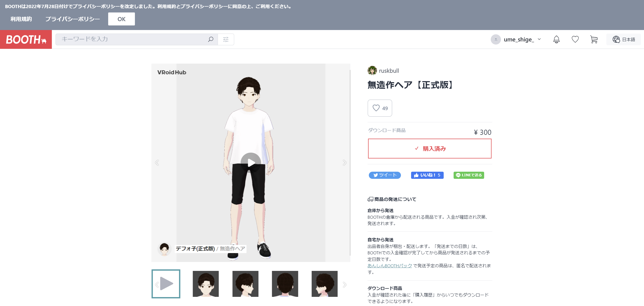Open the 日本語 language selector
This screenshot has height=306, width=644.
(624, 39)
